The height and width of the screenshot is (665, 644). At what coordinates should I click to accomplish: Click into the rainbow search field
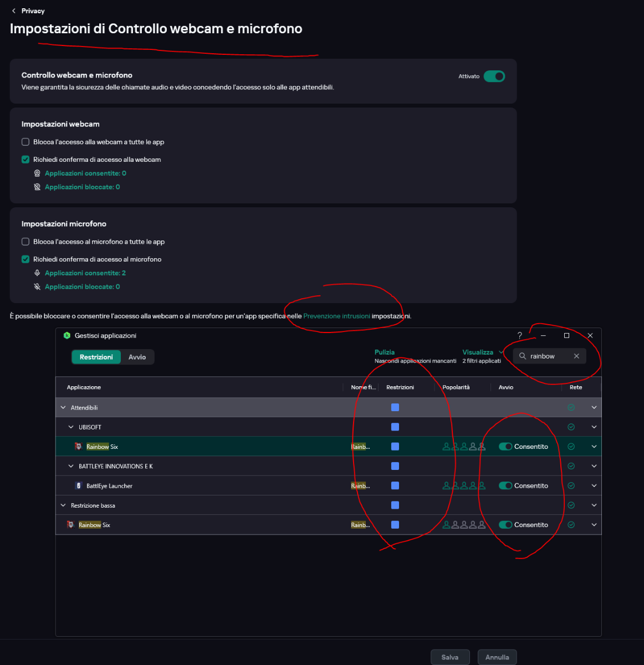(549, 356)
